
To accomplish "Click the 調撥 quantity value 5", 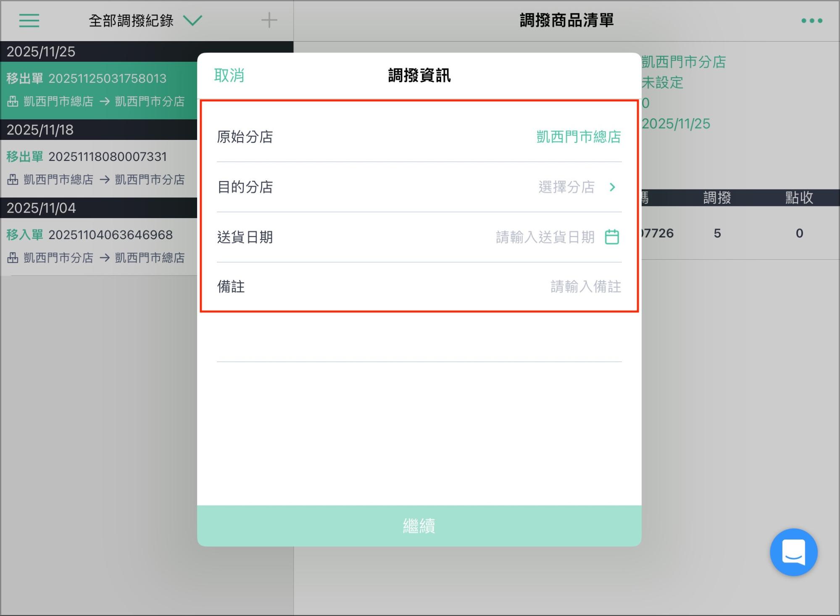I will 717,233.
